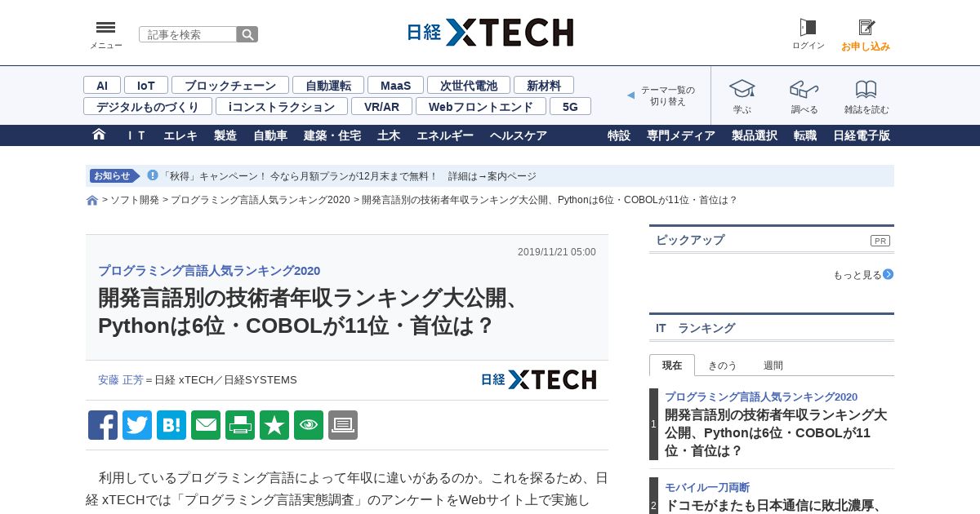Click the 日経 xTECH header logo

[x=490, y=33]
